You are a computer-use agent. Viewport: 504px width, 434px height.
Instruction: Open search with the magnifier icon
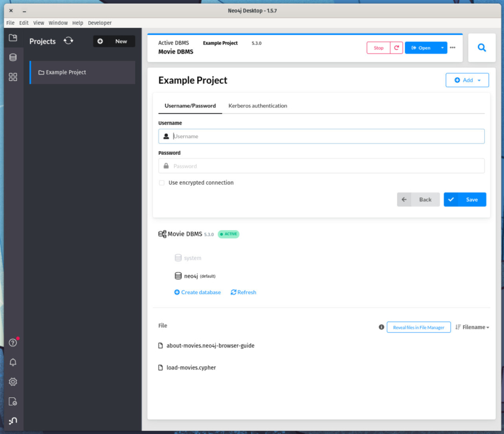[482, 47]
